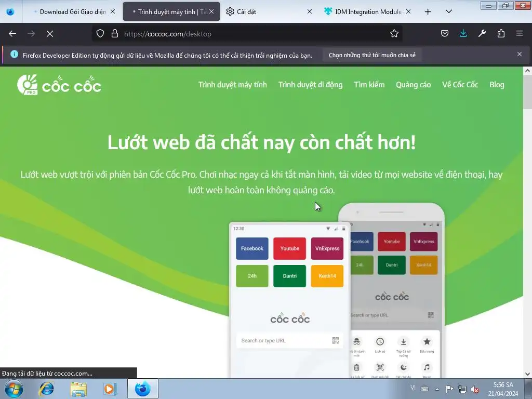This screenshot has height=399, width=532.
Task: Click the Action Center flag icon
Action: 449,389
